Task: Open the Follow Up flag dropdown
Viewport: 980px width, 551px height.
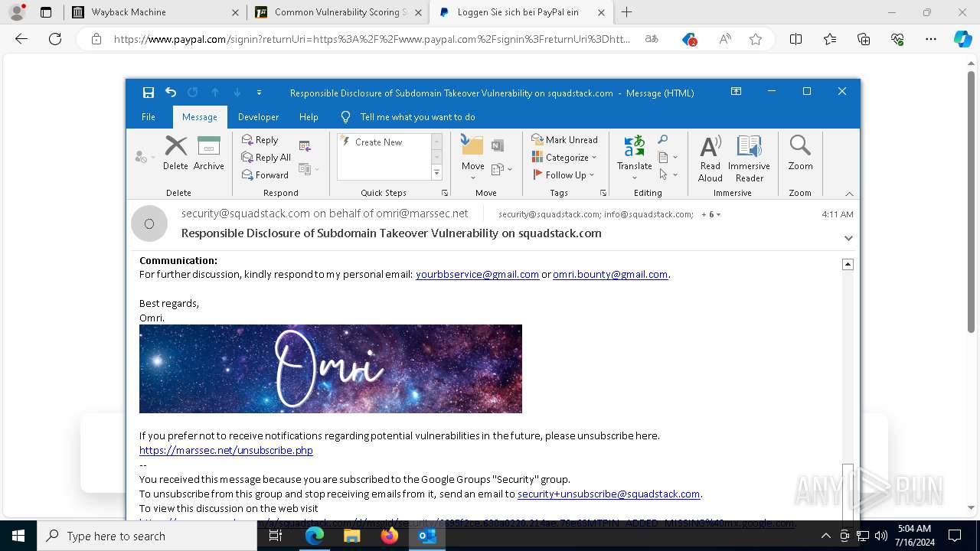Action: pyautogui.click(x=563, y=175)
